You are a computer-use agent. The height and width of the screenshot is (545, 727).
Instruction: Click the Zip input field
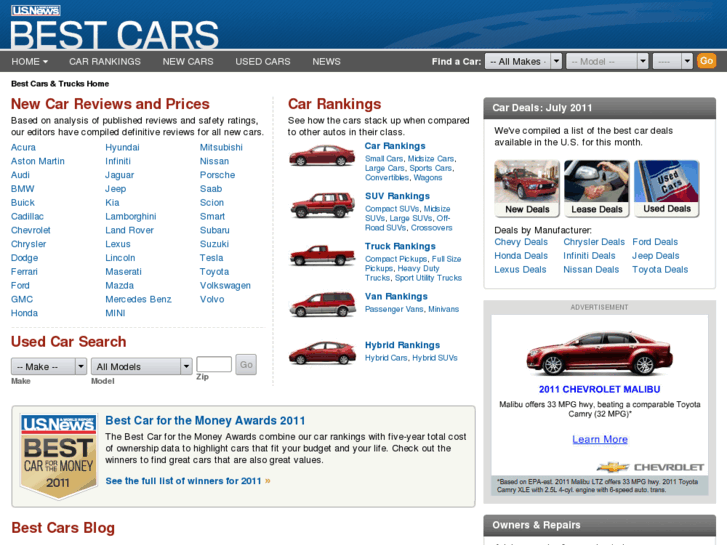pyautogui.click(x=214, y=364)
